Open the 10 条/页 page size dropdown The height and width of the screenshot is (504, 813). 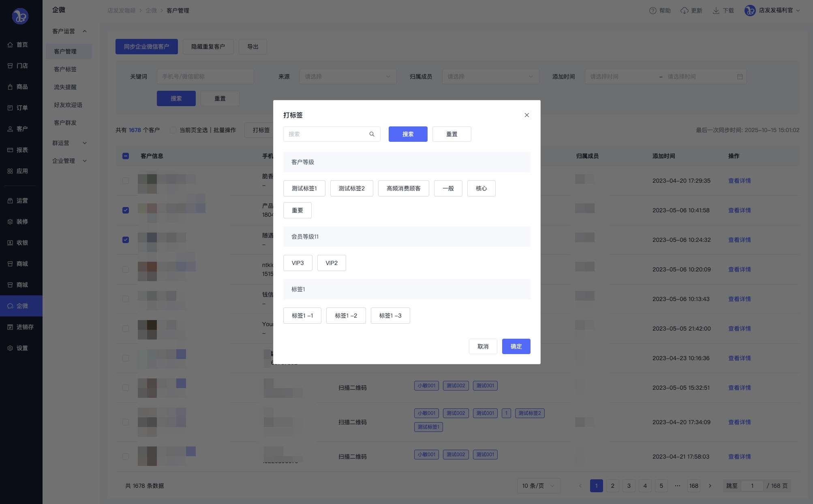(x=539, y=486)
